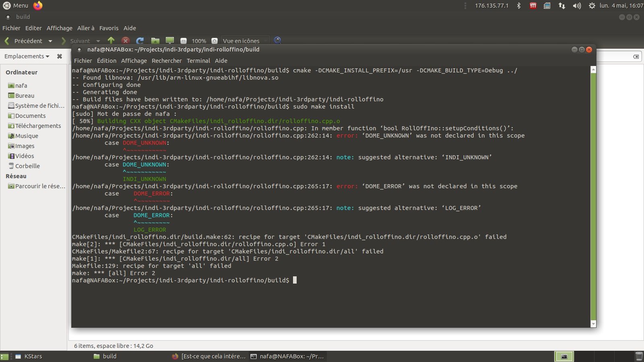Click the terminal scrollbar up arrow
The width and height of the screenshot is (644, 362).
point(593,70)
